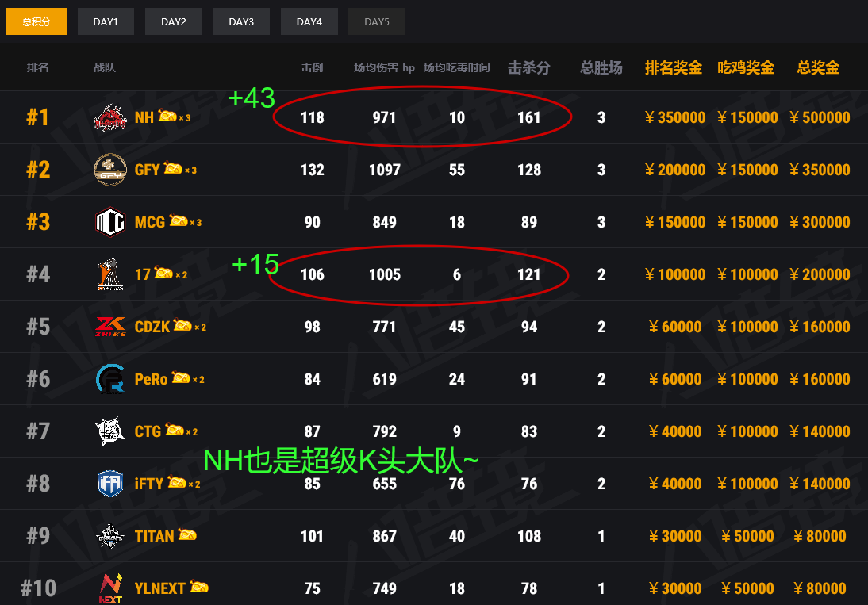
Task: Click the 17 team logo
Action: coord(110,274)
